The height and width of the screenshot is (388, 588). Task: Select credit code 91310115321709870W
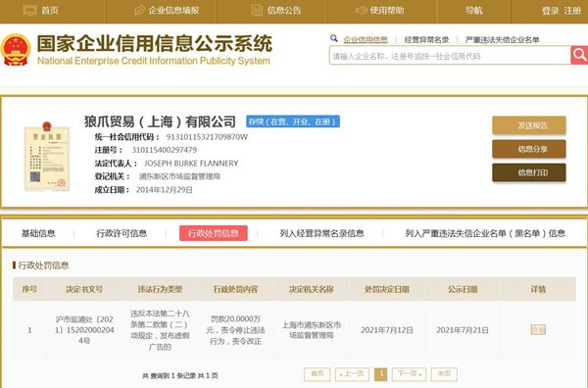[x=207, y=137]
